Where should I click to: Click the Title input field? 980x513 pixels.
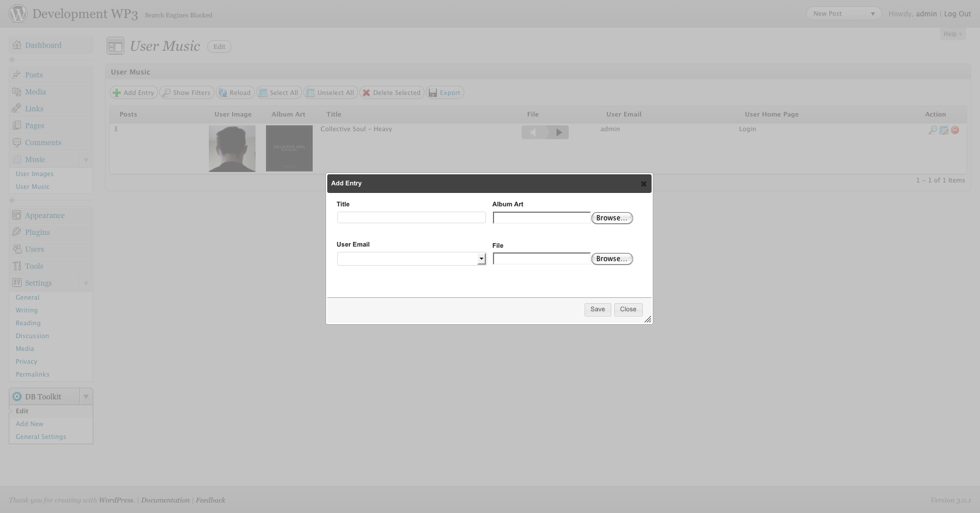click(x=411, y=217)
